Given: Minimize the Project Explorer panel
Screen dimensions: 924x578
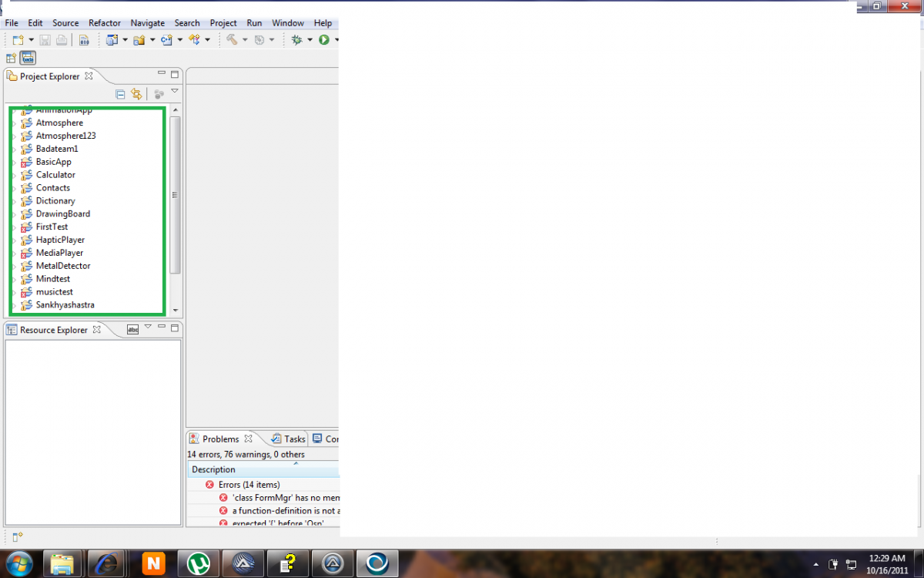Looking at the screenshot, I should click(x=162, y=74).
